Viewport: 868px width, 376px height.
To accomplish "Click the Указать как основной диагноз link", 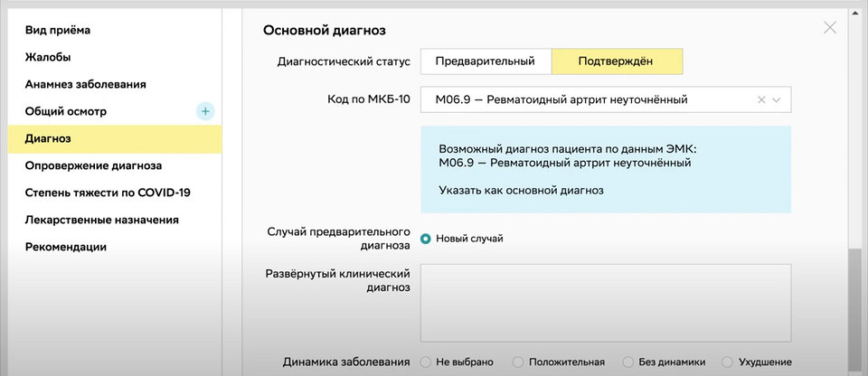I will pos(521,191).
